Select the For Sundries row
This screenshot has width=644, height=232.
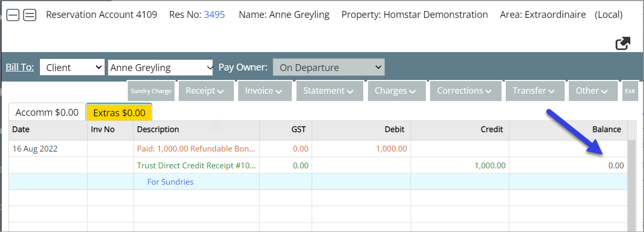170,182
